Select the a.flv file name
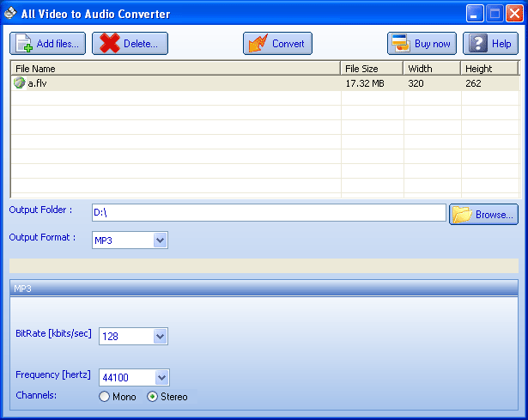Screen dimensions: 528x420 pos(37,83)
